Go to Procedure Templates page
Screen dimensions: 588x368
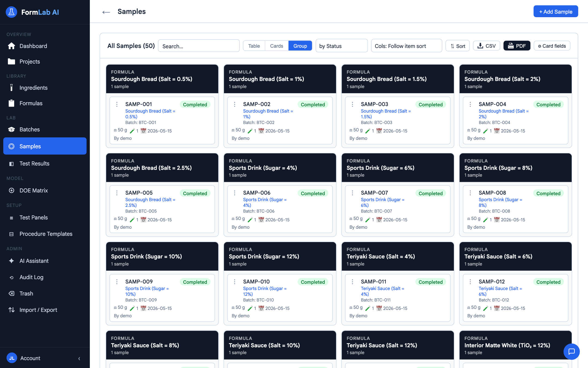pyautogui.click(x=45, y=234)
